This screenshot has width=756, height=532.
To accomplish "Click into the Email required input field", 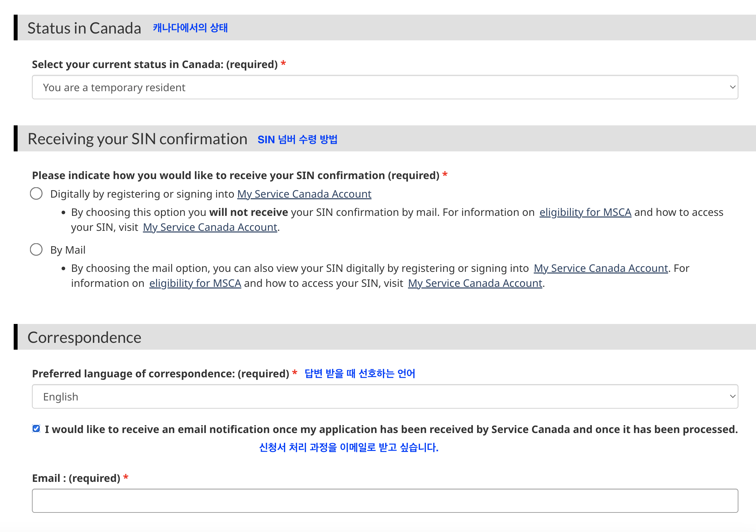I will coord(385,501).
